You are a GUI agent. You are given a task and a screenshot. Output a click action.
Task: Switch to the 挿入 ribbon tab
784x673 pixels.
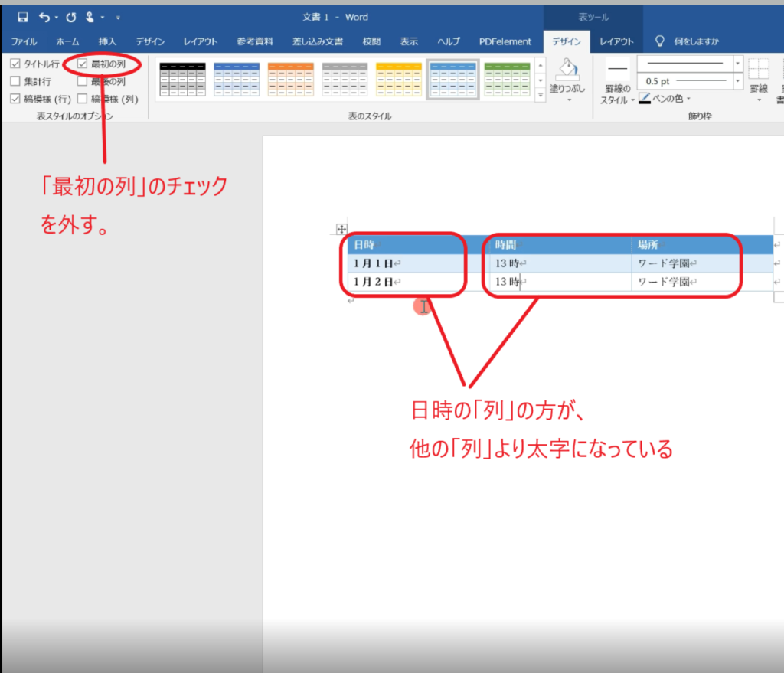click(107, 41)
